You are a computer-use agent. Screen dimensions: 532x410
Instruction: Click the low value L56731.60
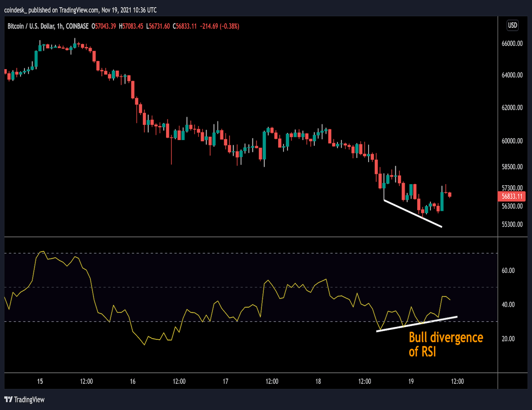(x=158, y=26)
